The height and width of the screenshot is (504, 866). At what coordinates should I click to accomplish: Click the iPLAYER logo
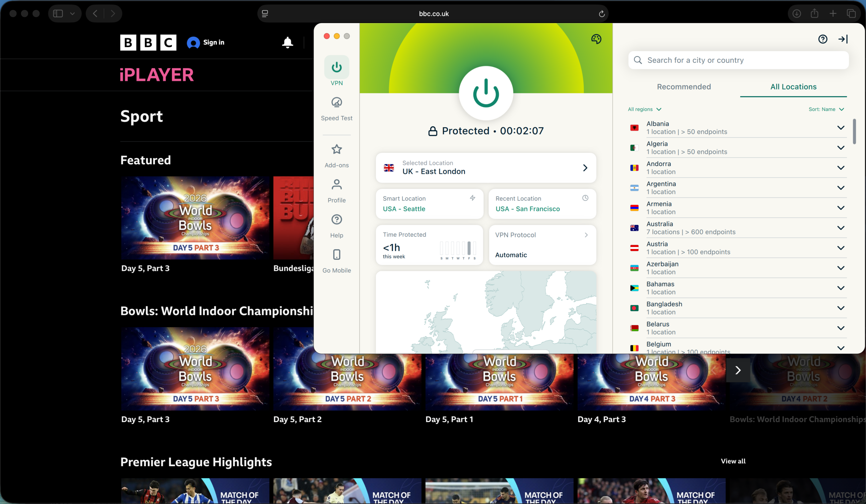(157, 75)
